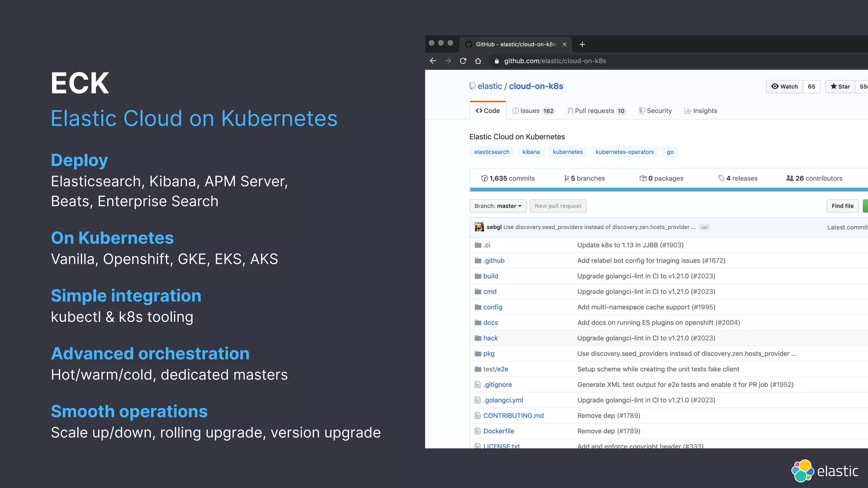Image resolution: width=868 pixels, height=488 pixels.
Task: Open the config folder
Action: 492,307
